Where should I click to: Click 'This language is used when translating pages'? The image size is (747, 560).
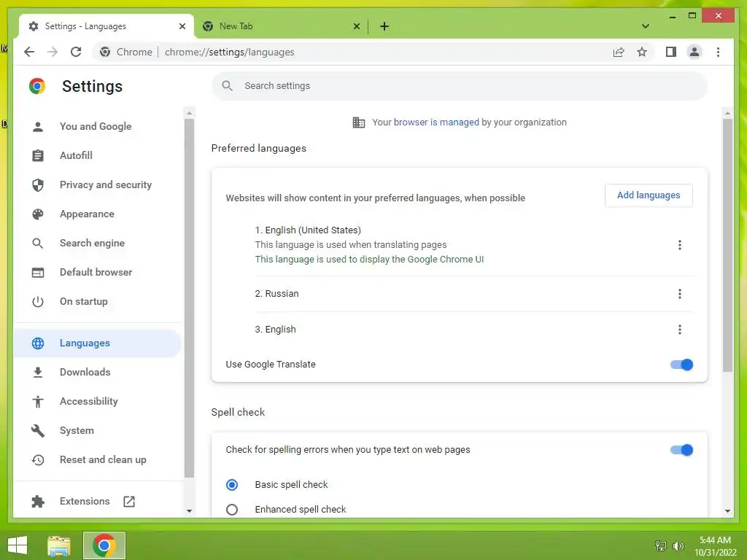pyautogui.click(x=351, y=245)
